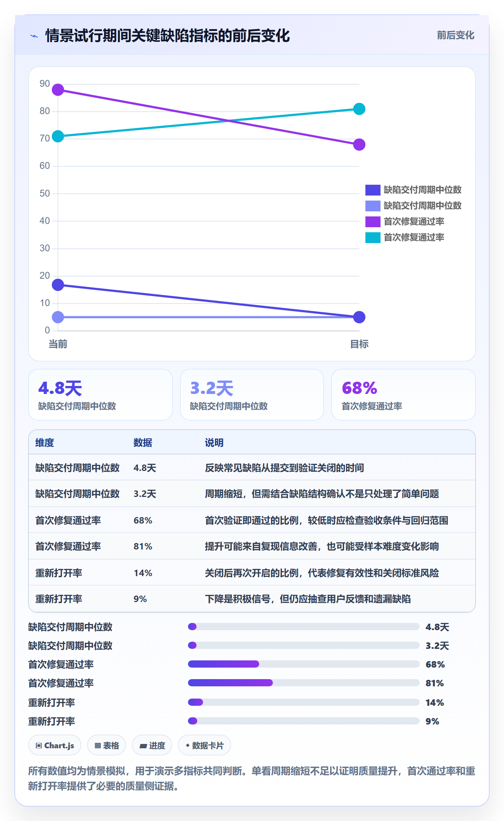Open the 3.2天 stat card
Image resolution: width=504 pixels, height=821 pixels.
252,394
